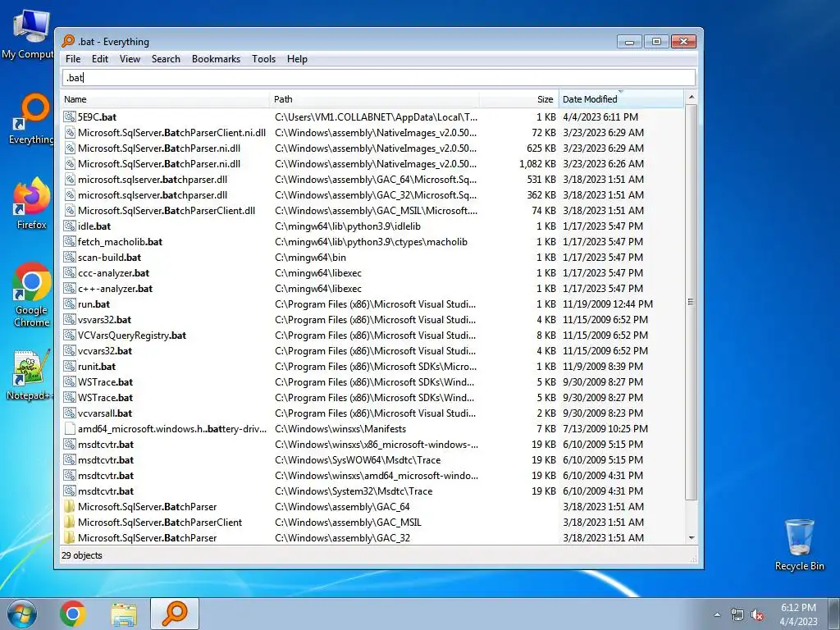Click the 29 objects status bar text
This screenshot has width=840, height=630.
click(x=81, y=555)
